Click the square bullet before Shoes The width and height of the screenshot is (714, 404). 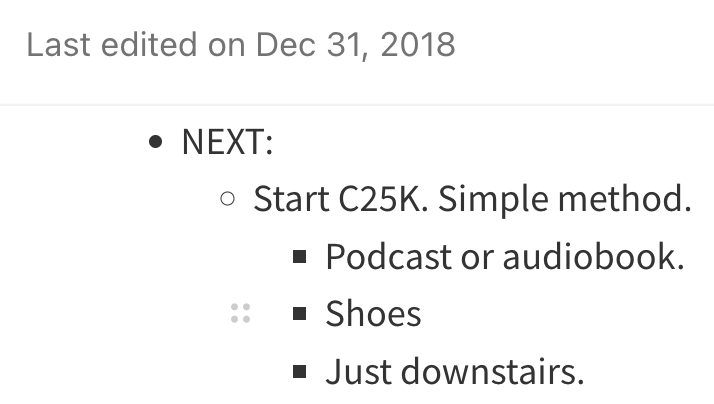(x=299, y=314)
